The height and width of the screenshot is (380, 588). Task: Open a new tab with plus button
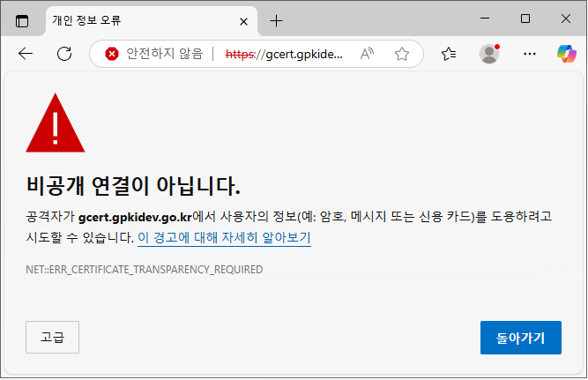pos(276,20)
